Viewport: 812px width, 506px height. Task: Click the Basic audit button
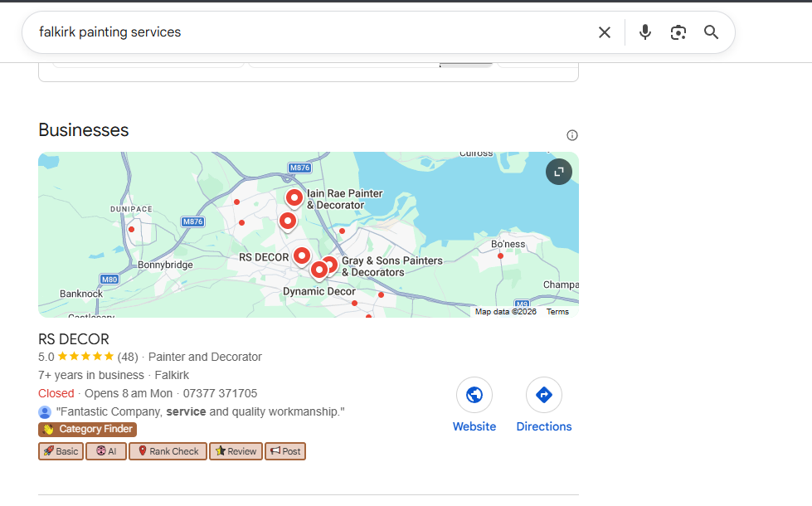click(61, 451)
